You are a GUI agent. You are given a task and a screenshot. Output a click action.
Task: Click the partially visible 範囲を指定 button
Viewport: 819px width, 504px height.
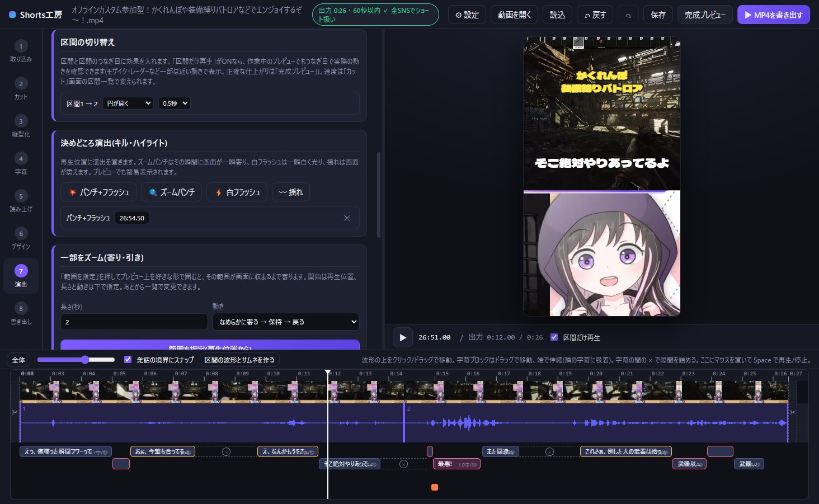point(210,345)
